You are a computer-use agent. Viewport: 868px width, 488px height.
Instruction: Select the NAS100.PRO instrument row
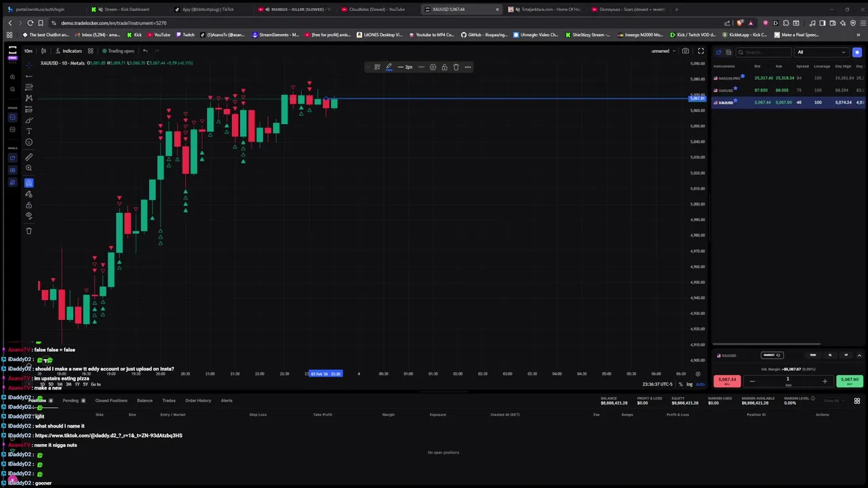(788, 78)
